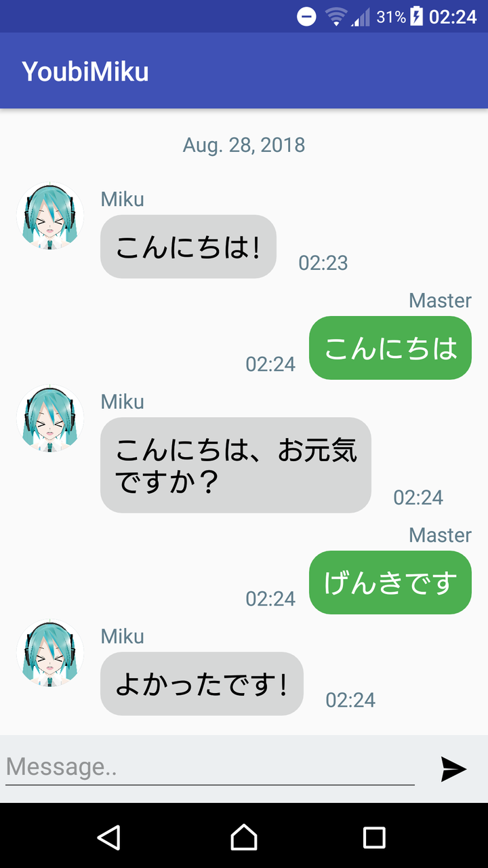The image size is (488, 868).
Task: Tap Miku's avatar beside こんにちは! message
Action: click(50, 216)
